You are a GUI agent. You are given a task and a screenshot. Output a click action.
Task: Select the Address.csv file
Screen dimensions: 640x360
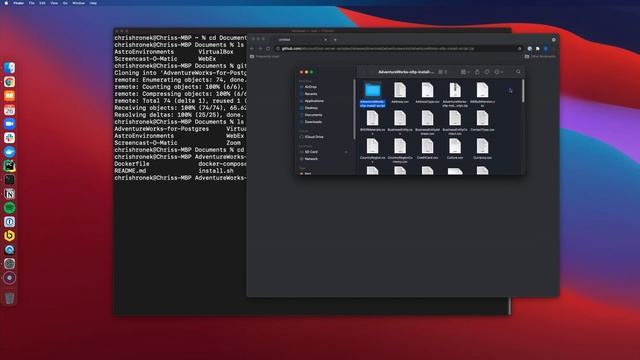coord(400,93)
